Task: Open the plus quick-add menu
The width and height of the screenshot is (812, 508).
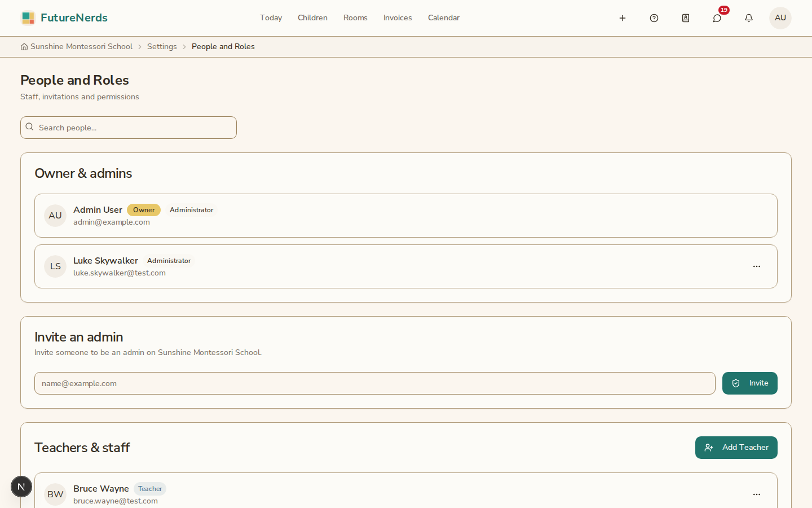Action: [623, 18]
